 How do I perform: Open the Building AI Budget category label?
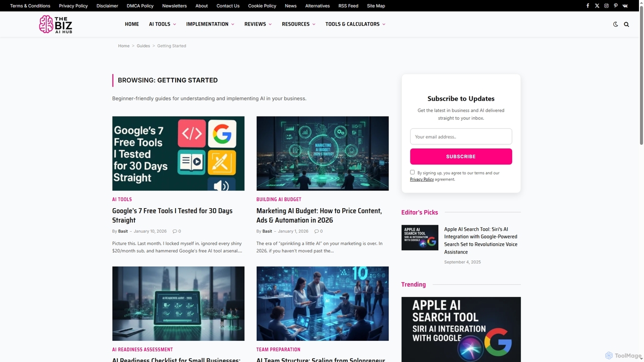(x=279, y=200)
